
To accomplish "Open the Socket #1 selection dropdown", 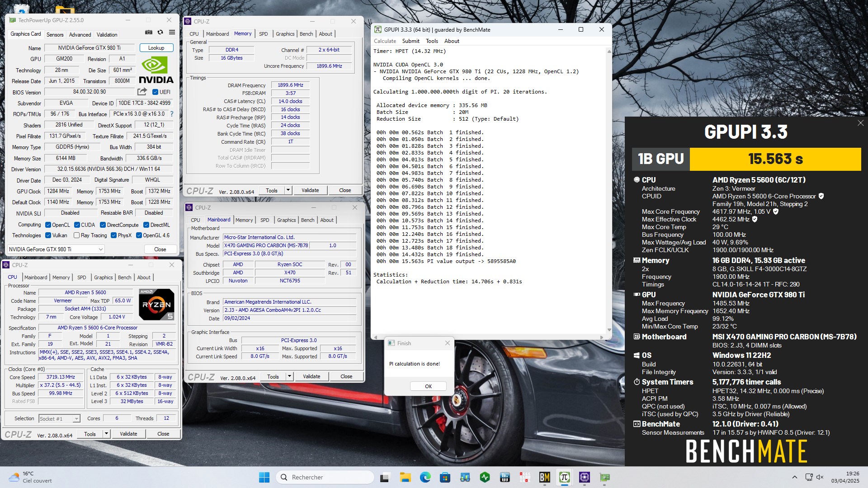I will tap(59, 419).
